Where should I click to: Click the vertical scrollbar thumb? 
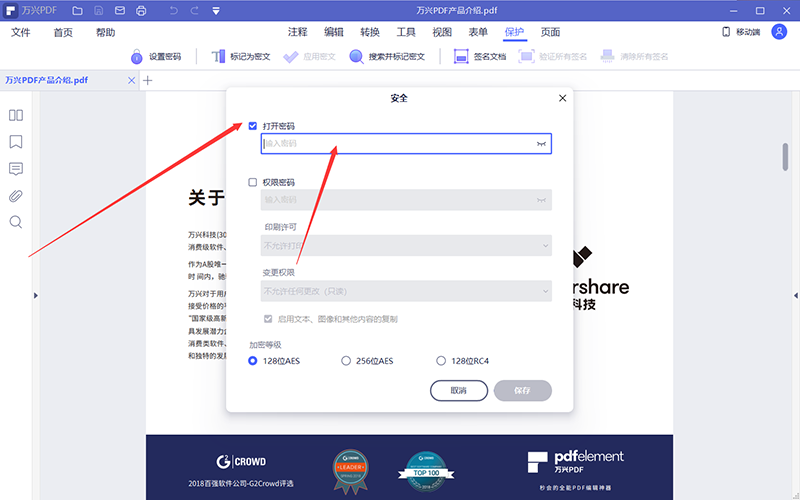point(785,157)
